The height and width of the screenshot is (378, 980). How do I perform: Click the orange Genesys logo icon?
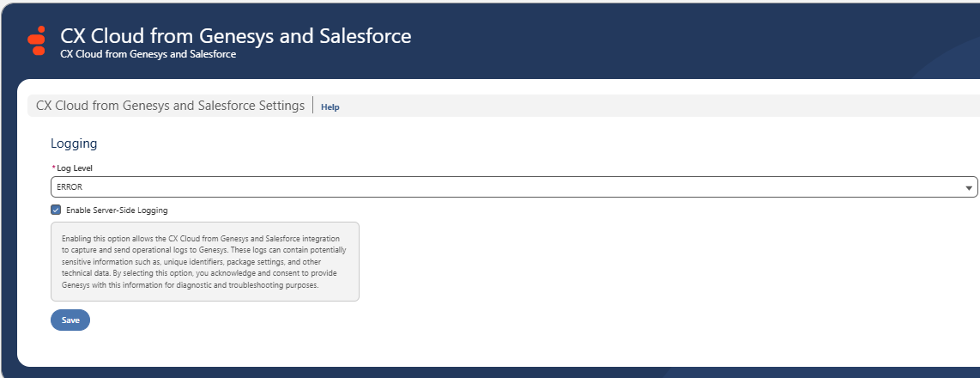click(x=38, y=40)
